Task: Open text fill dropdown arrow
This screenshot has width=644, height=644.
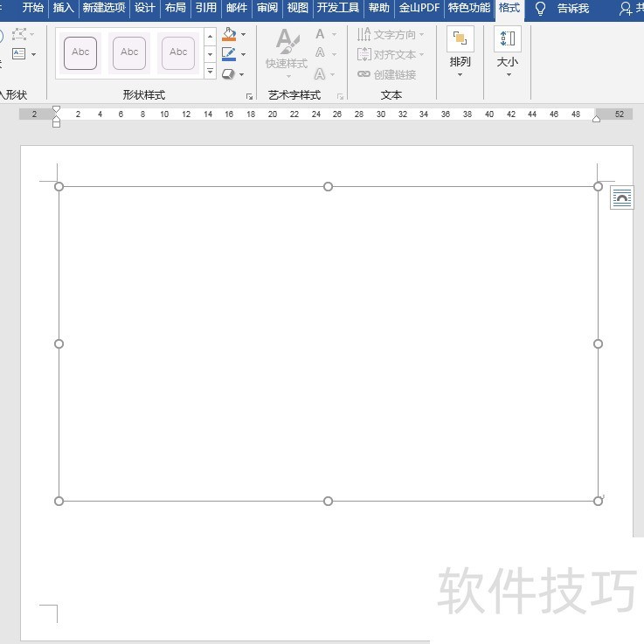Action: (x=334, y=34)
